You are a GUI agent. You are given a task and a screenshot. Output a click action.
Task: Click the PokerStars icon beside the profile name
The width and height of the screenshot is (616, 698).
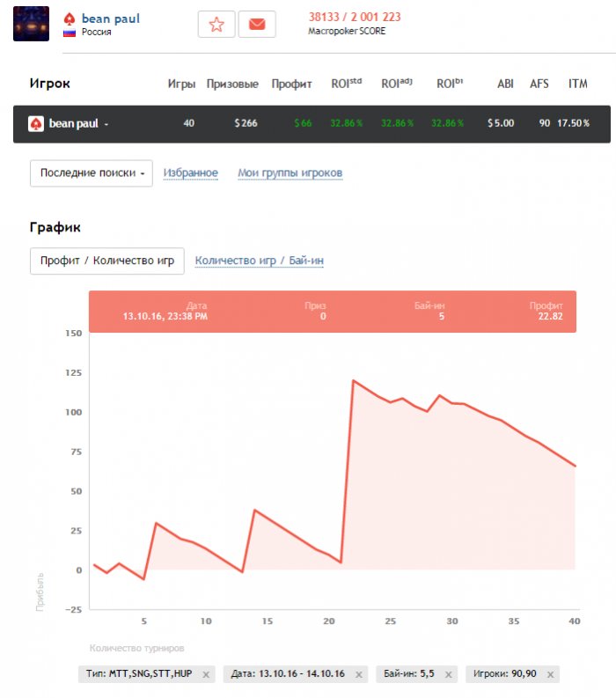point(70,18)
